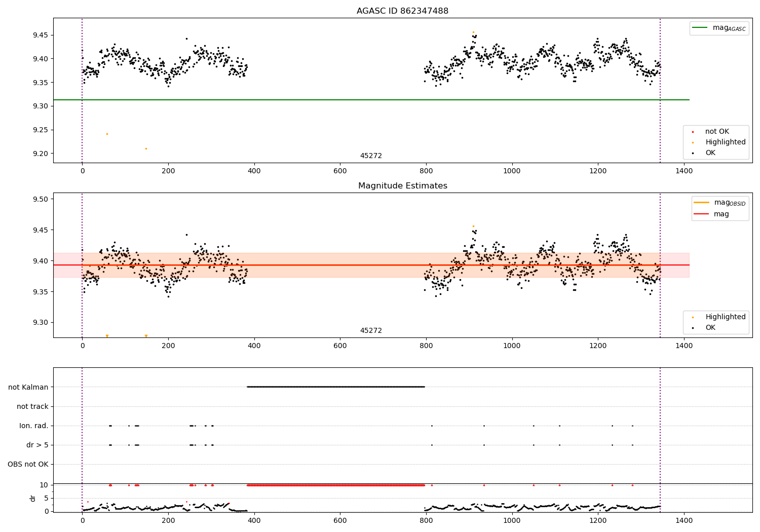Click 'OK' legend entry in Magnitude Estimates plot
This screenshot has height=532, width=760.
710,328
